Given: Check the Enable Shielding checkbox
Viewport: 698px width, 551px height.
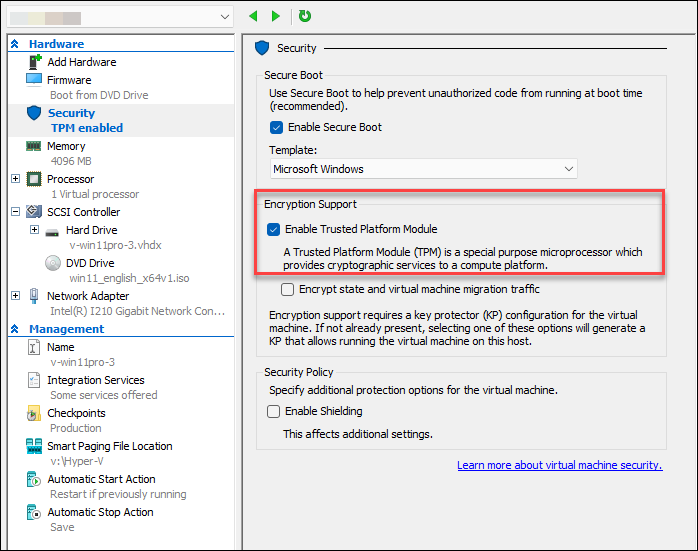Looking at the screenshot, I should [x=274, y=411].
